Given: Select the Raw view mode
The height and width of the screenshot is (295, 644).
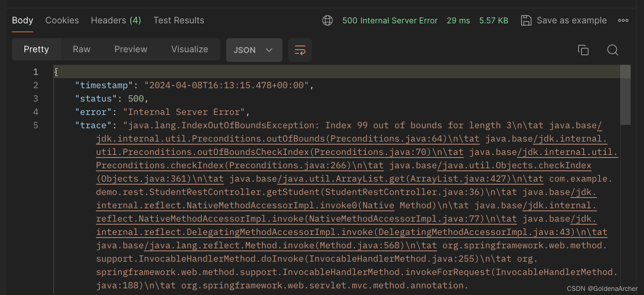Looking at the screenshot, I should [x=81, y=49].
